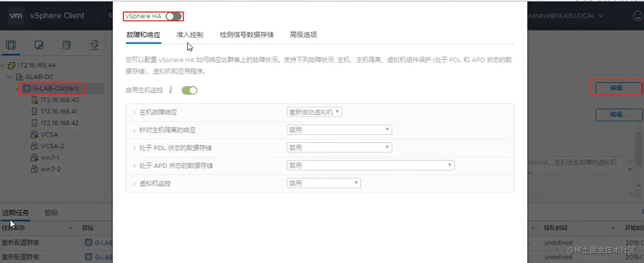Switch to the 故障和响应 tab
644x263 pixels.
144,35
